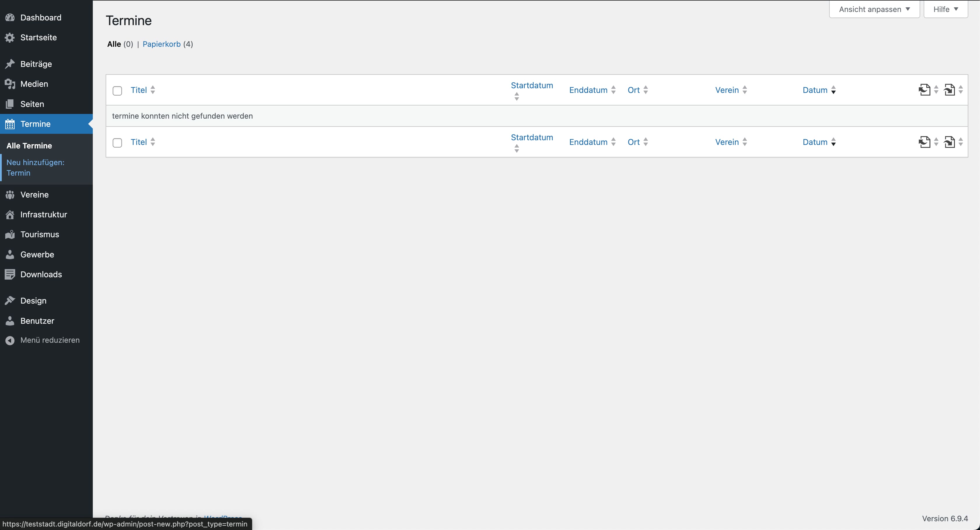Tick the select-all checkbox in top header
980x530 pixels.
point(117,91)
